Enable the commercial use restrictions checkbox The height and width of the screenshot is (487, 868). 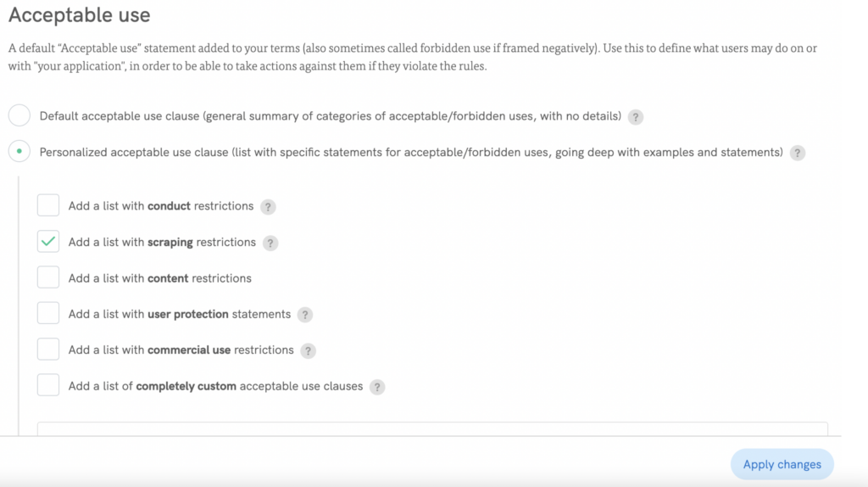48,350
